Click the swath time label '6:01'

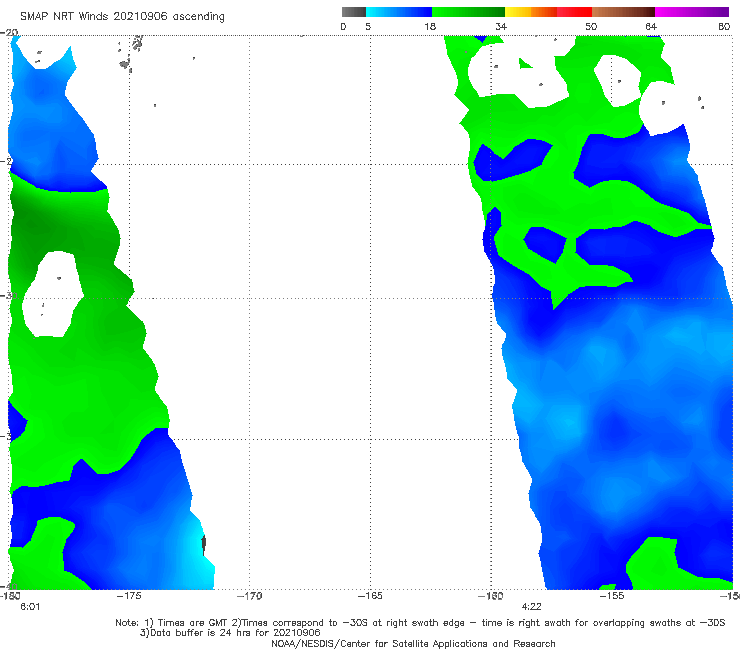pos(30,607)
